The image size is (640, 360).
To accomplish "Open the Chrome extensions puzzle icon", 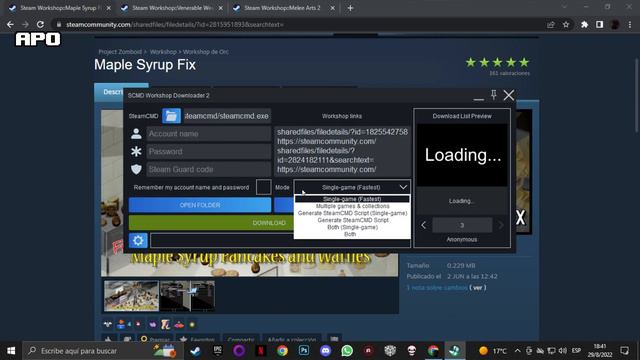I will 584,24.
